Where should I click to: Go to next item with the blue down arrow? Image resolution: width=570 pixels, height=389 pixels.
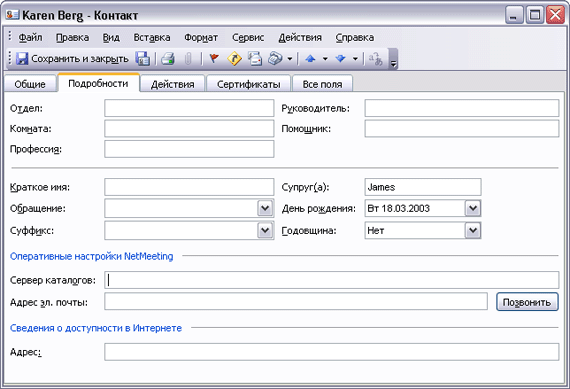tap(340, 59)
